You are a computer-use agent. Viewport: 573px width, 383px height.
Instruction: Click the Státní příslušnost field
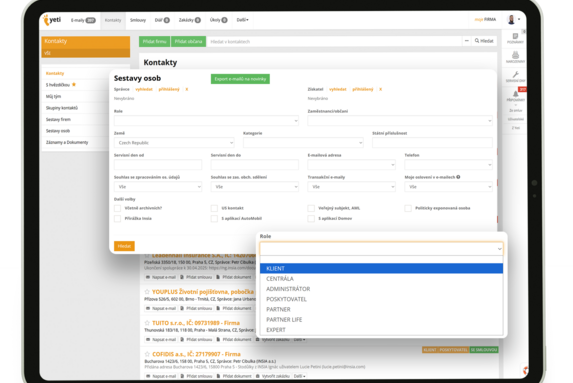coord(432,143)
